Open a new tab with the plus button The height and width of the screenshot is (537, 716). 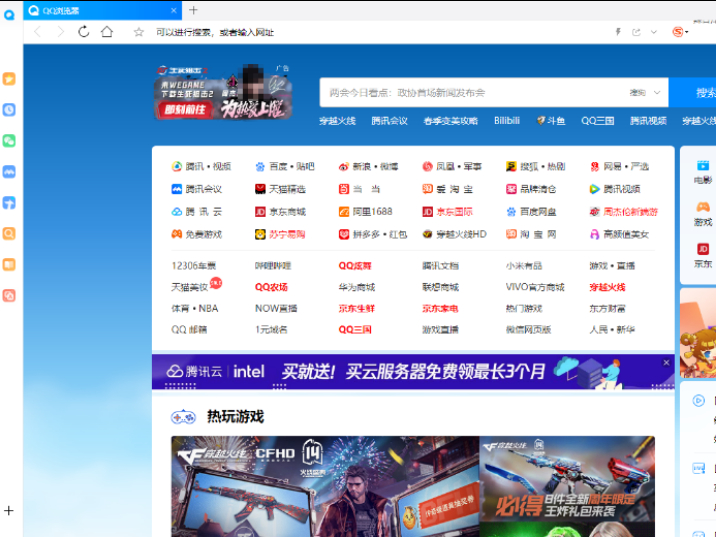(193, 10)
